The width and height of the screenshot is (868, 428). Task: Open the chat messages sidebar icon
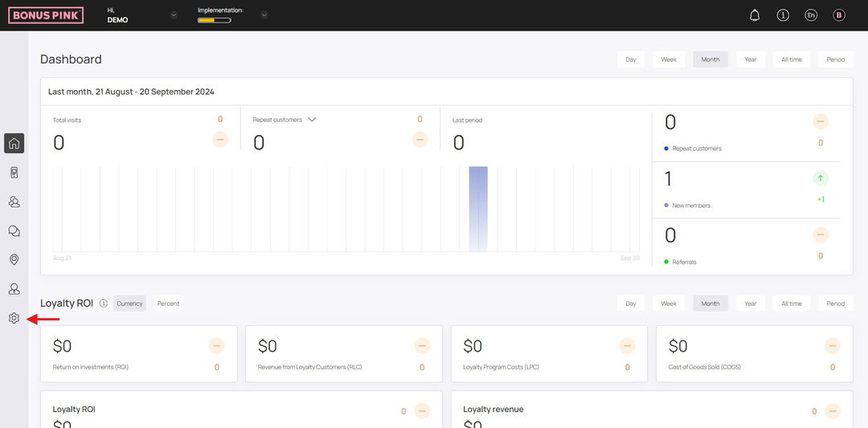pos(14,230)
